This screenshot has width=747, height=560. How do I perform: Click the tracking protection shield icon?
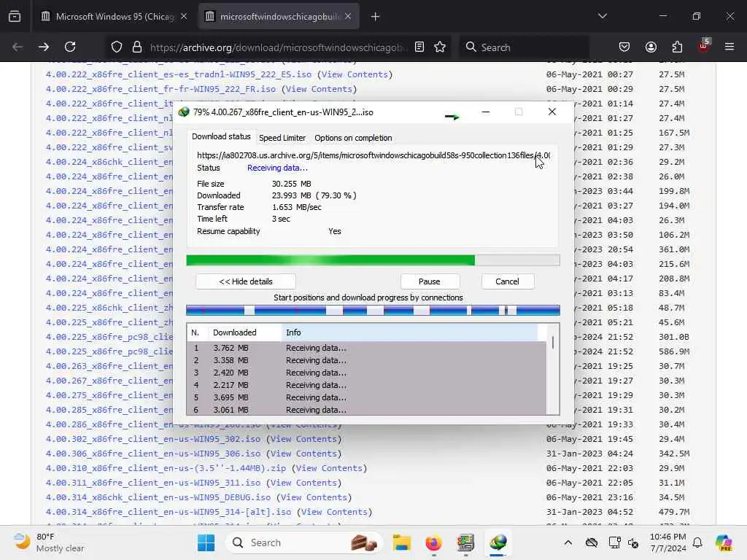pos(117,47)
